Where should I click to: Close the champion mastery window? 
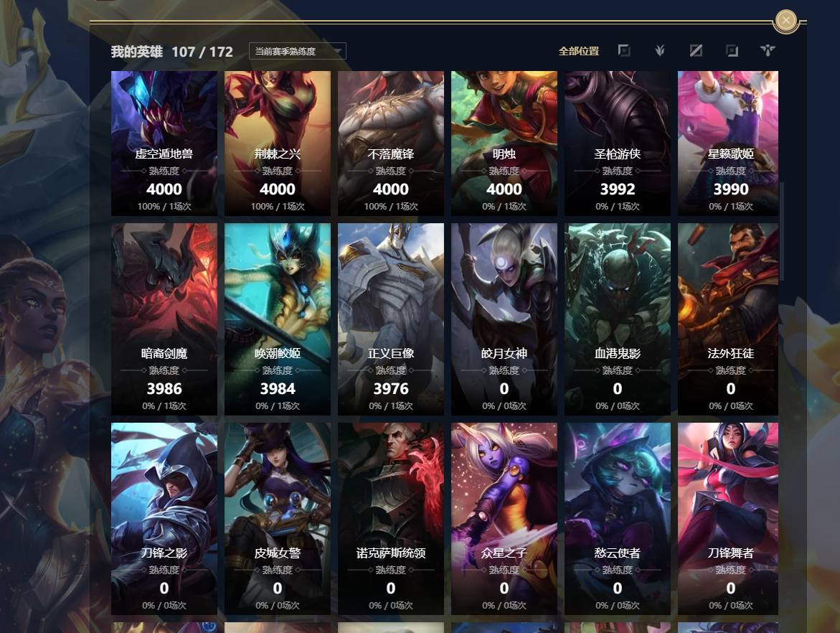click(x=786, y=20)
